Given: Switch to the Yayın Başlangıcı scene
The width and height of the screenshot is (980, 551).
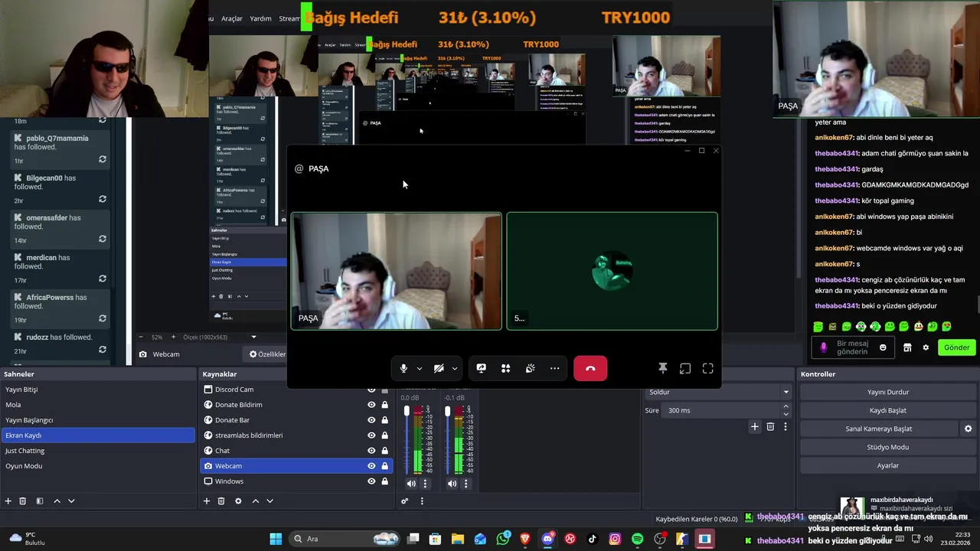Looking at the screenshot, I should click(x=98, y=420).
